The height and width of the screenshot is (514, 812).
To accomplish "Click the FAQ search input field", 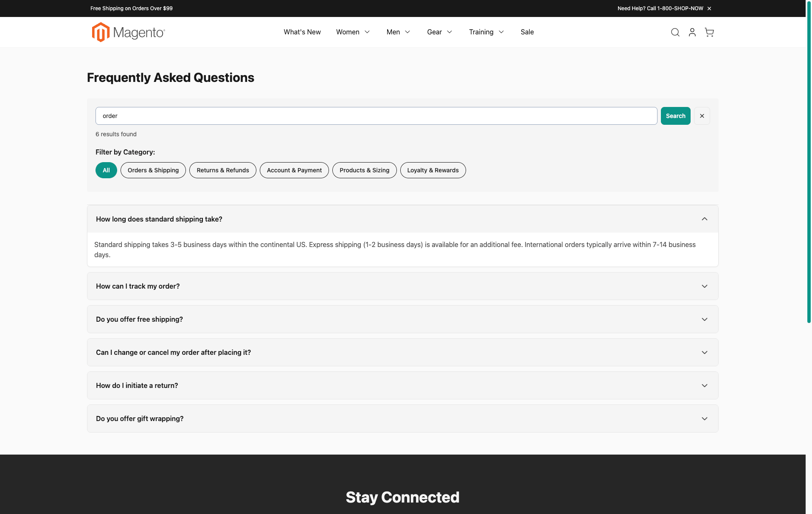I will (376, 116).
